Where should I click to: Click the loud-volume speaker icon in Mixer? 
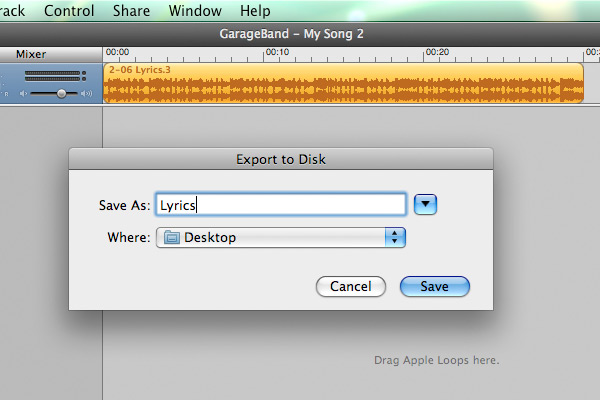pos(87,93)
